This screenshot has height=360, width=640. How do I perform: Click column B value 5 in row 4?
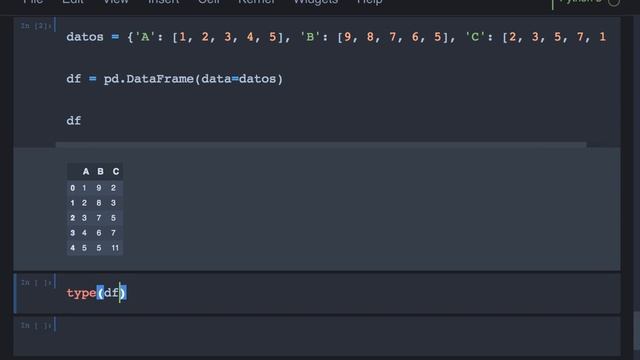99,248
